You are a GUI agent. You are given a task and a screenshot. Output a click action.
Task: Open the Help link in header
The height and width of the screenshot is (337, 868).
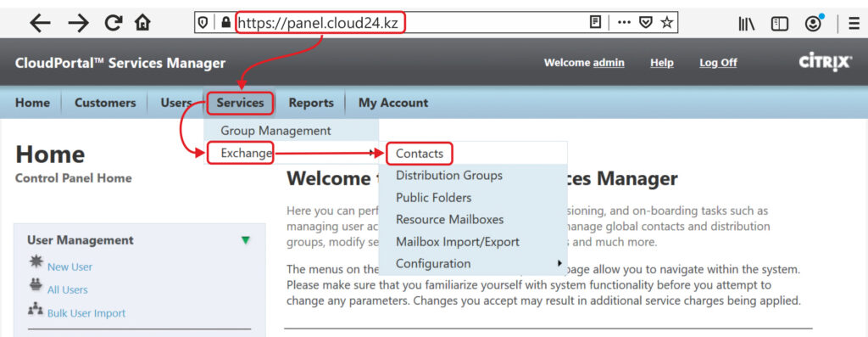click(662, 63)
